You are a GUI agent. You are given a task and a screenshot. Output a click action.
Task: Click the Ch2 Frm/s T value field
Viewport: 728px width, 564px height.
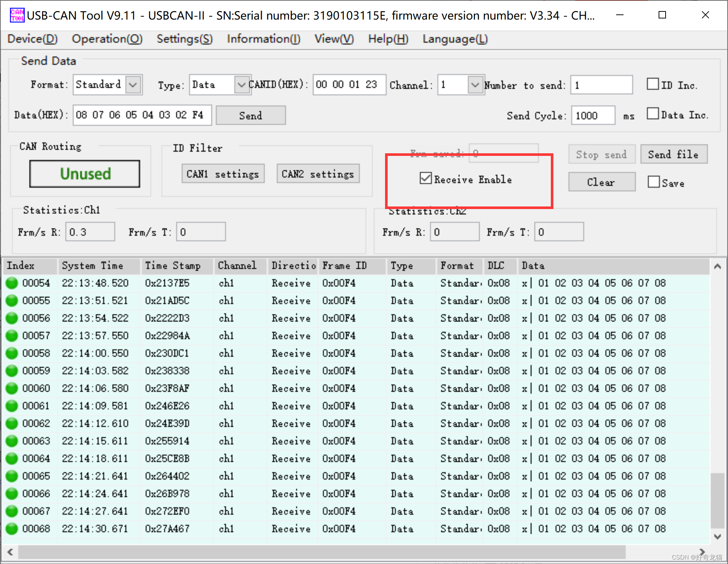(x=559, y=232)
